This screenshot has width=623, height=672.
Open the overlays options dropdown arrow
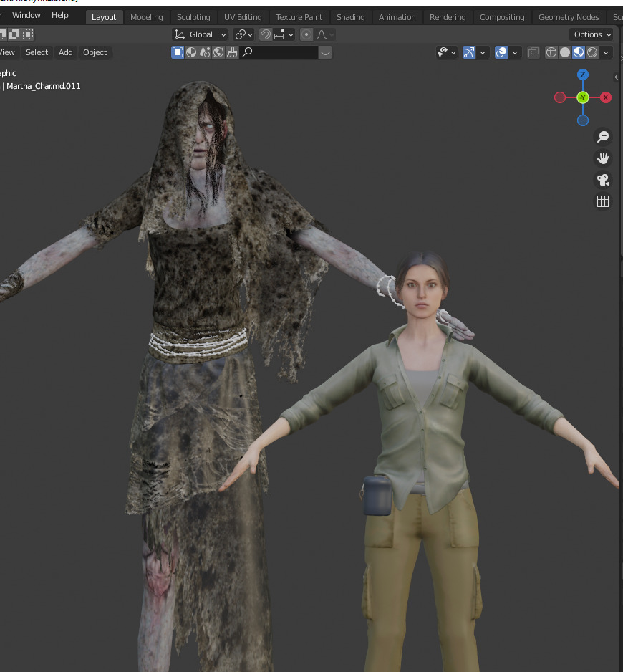tap(515, 52)
